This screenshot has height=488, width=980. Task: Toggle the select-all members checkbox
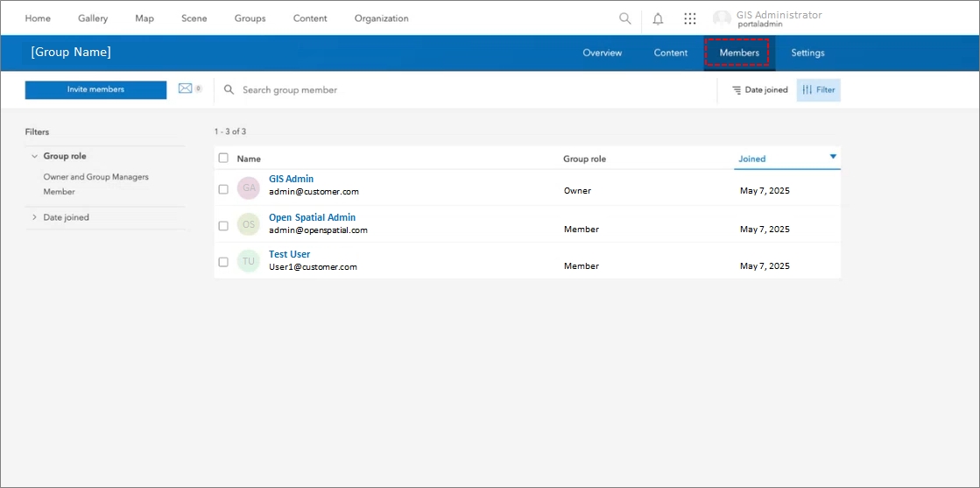(x=223, y=159)
